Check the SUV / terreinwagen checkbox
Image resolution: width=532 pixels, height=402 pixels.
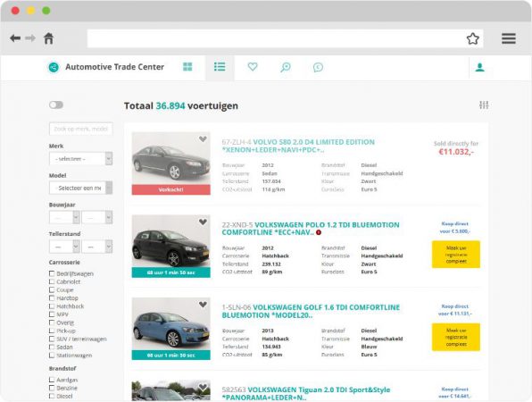[52, 339]
